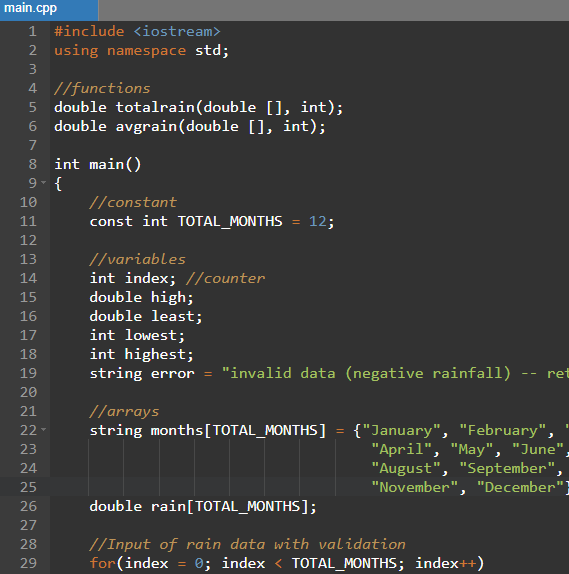Click the opening brace on line 9
The image size is (569, 574).
click(58, 183)
